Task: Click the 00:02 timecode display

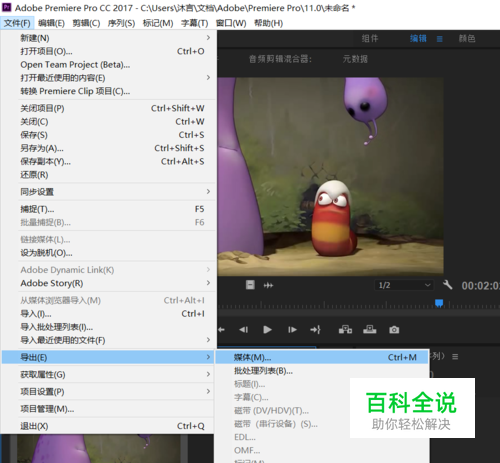Action: (480, 286)
